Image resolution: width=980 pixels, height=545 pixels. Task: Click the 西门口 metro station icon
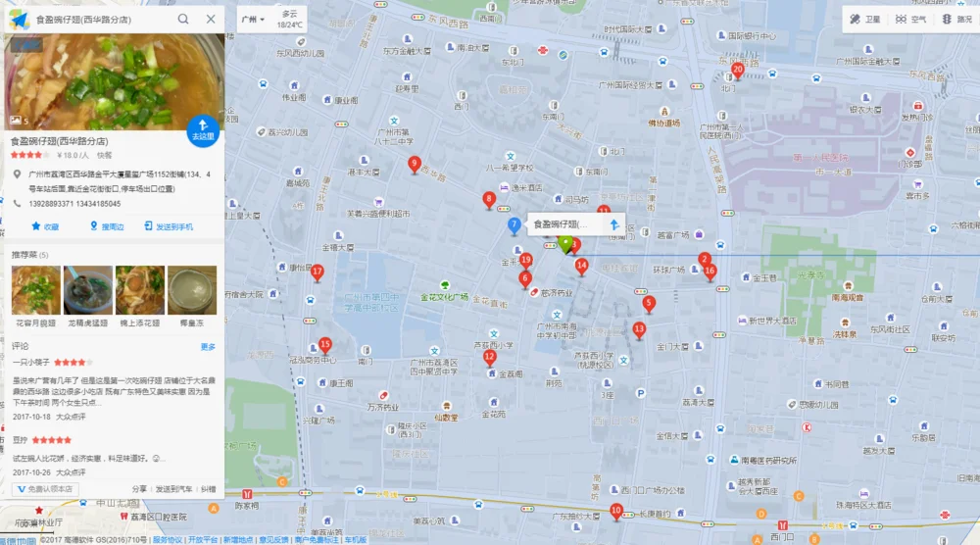click(782, 525)
